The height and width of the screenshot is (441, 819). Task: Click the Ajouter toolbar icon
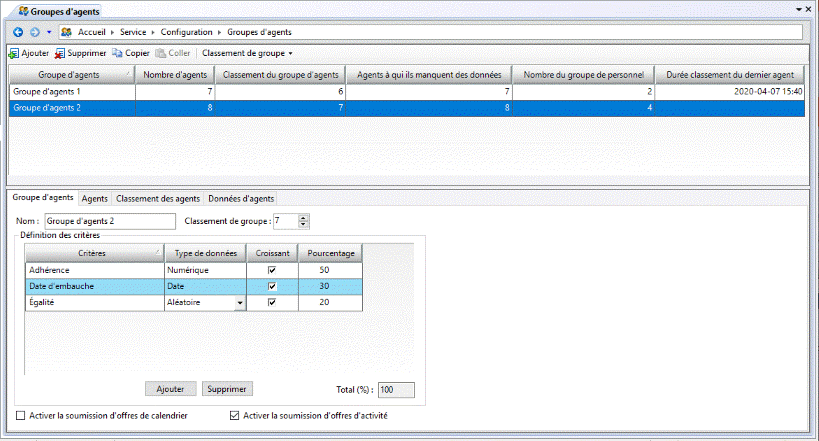pyautogui.click(x=13, y=53)
